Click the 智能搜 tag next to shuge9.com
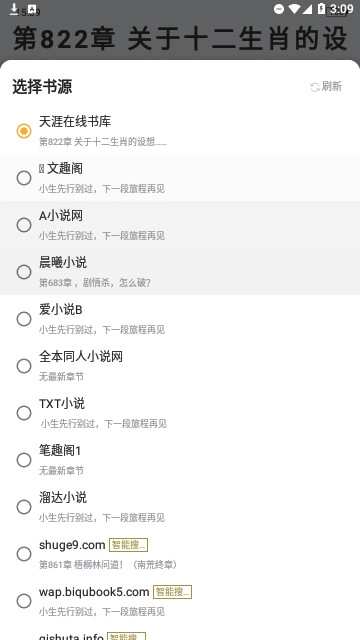The image size is (360, 640). [128, 544]
